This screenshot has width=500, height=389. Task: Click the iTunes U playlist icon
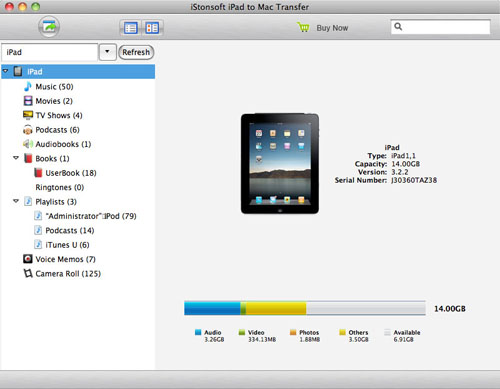pos(38,244)
